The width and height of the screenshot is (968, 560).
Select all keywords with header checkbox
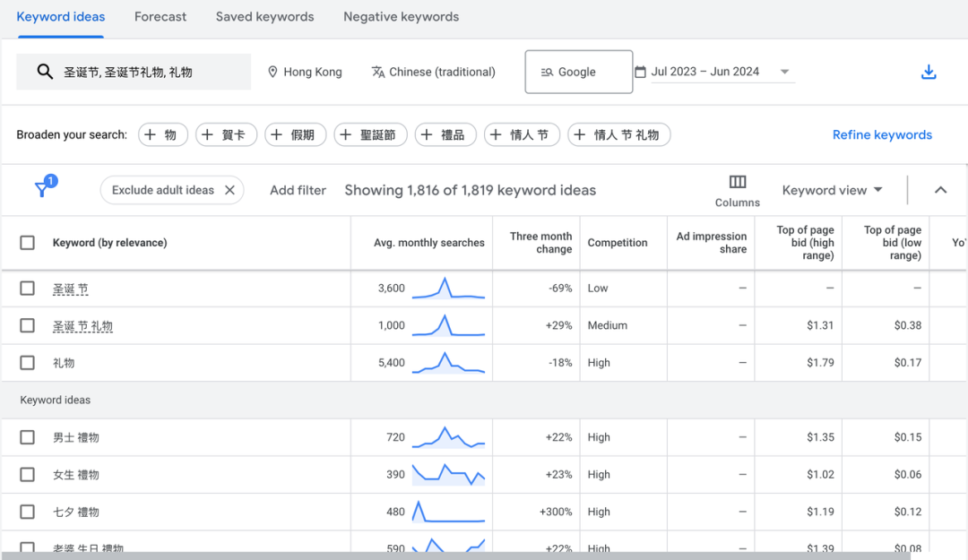click(27, 243)
